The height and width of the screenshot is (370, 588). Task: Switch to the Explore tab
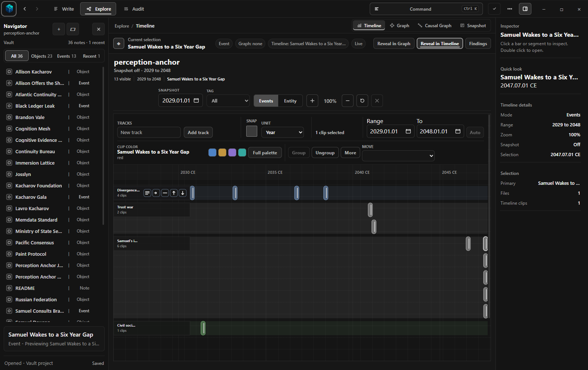[98, 9]
